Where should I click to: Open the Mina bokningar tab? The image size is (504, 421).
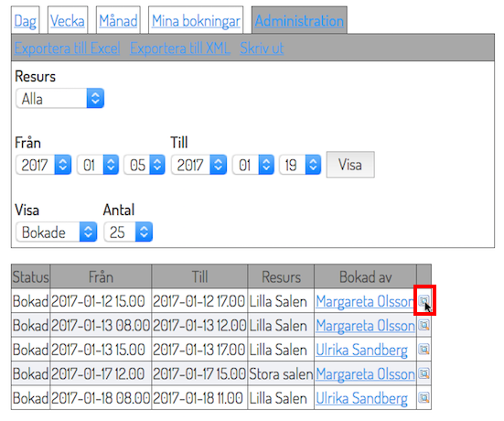[x=196, y=21]
